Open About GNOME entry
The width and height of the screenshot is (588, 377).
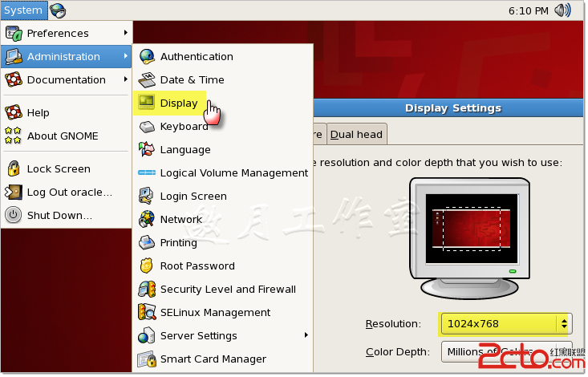(66, 136)
